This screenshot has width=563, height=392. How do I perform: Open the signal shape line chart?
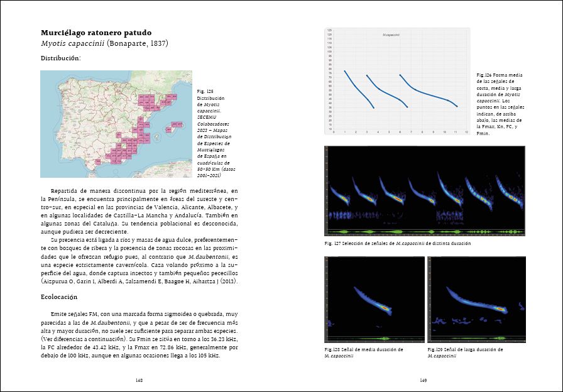pos(397,81)
